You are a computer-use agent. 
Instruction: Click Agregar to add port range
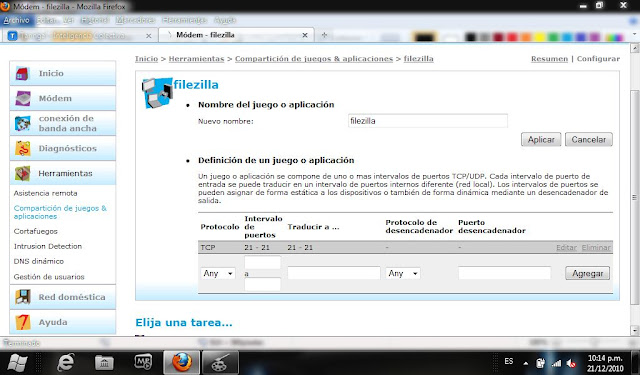coord(587,273)
